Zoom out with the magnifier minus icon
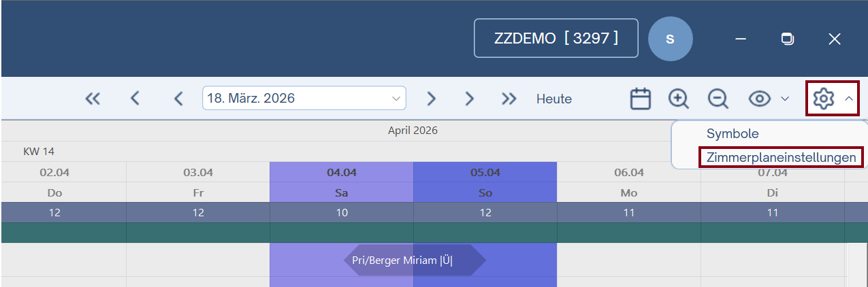 point(718,99)
